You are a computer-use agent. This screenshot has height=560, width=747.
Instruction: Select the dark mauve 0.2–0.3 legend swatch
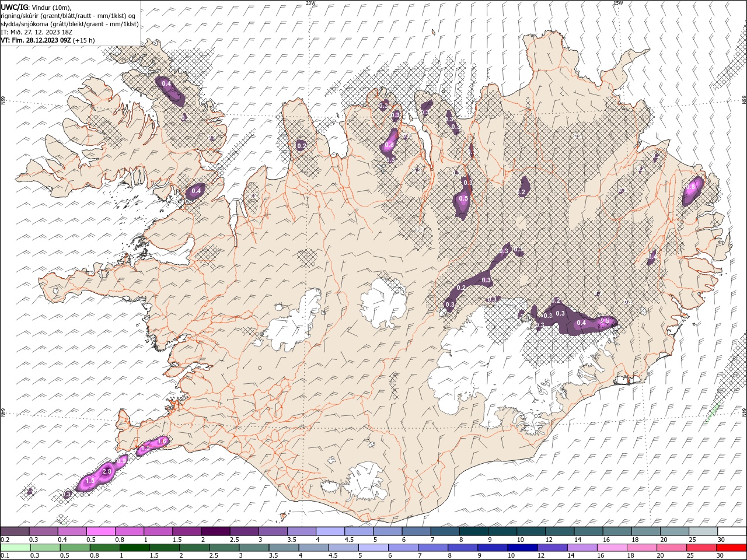(15, 531)
